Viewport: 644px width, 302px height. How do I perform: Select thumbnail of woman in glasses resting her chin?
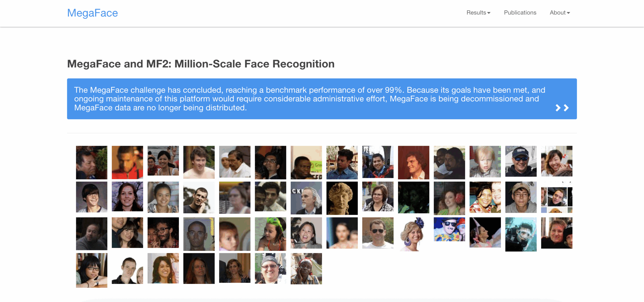pos(92,270)
